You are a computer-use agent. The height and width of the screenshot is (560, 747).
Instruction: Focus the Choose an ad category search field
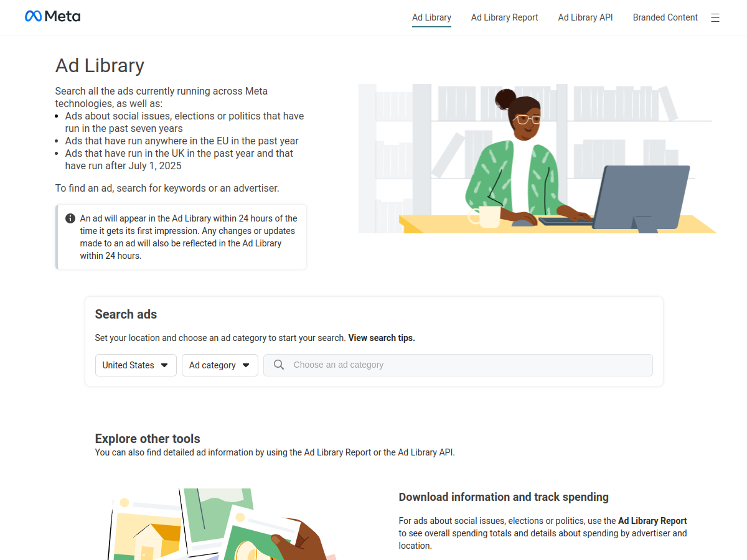click(x=458, y=365)
